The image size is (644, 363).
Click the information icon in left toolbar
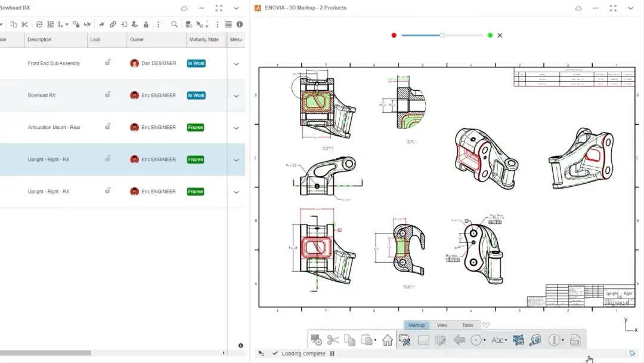tap(240, 24)
